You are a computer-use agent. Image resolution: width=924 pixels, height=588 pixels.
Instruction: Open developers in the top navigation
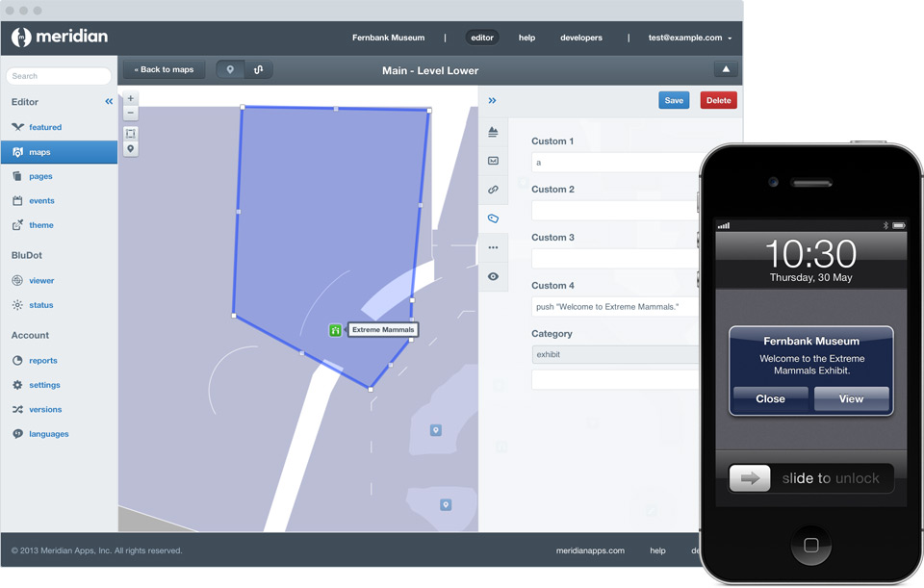click(x=581, y=38)
